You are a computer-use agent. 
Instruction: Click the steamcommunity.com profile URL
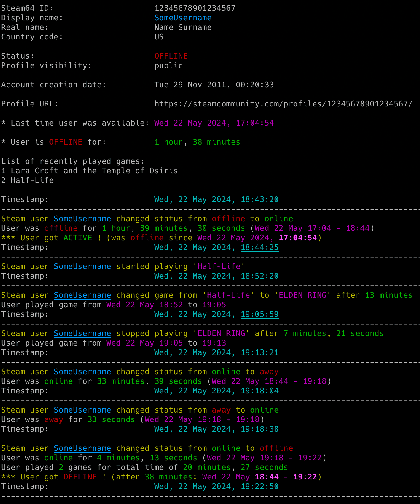(283, 104)
